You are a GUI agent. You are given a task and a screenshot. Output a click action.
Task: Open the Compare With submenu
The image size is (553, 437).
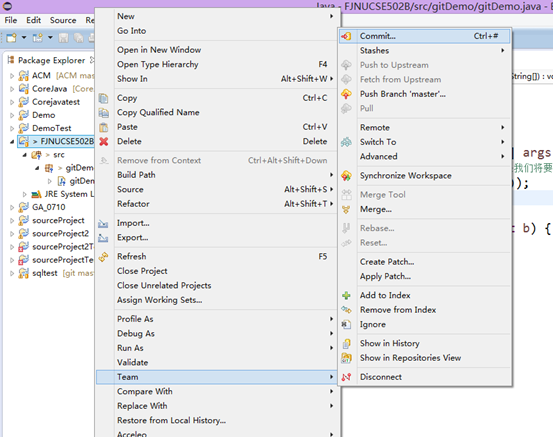tap(217, 392)
